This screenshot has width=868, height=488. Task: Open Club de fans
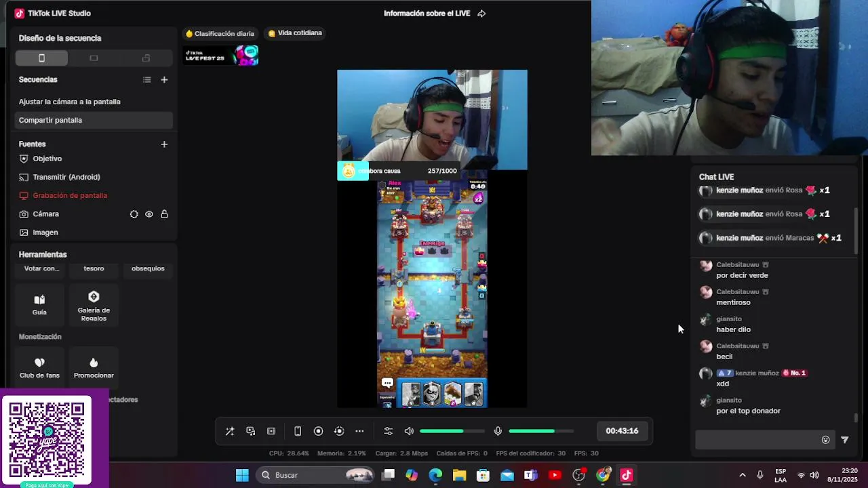click(39, 367)
